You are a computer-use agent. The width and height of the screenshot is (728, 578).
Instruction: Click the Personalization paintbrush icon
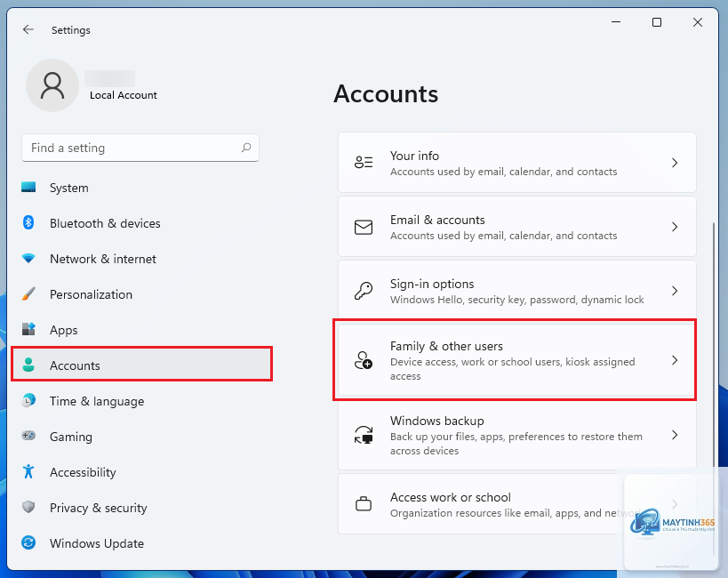[x=28, y=293]
